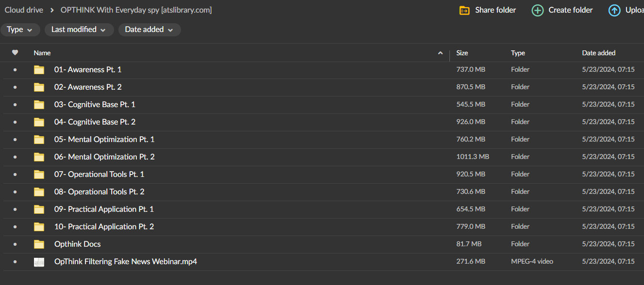Click the Opthink Docs folder icon

pyautogui.click(x=39, y=244)
